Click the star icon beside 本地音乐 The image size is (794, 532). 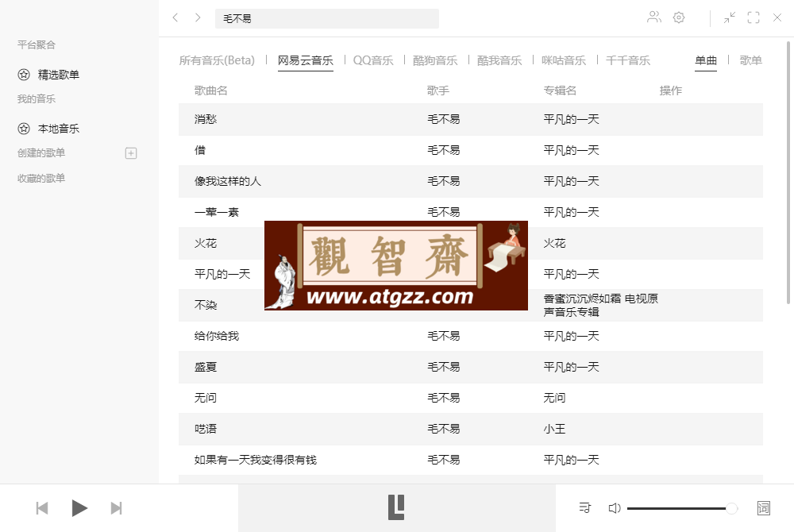tap(24, 129)
